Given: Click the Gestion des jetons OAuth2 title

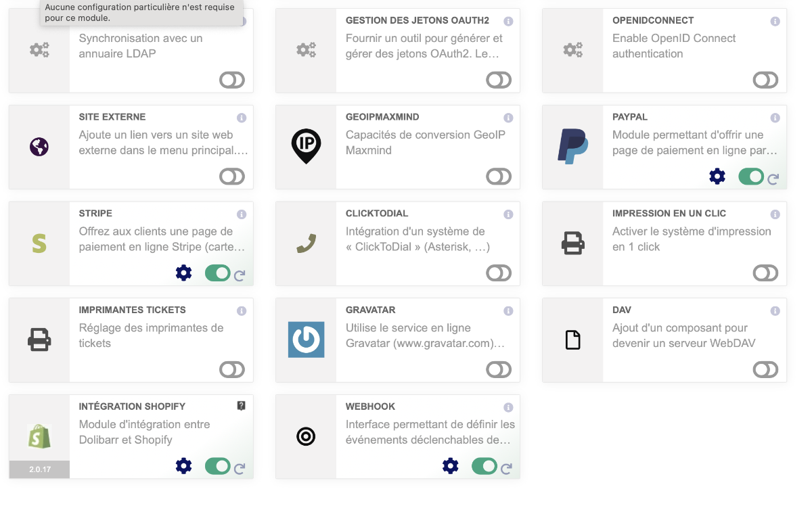Looking at the screenshot, I should pyautogui.click(x=417, y=20).
